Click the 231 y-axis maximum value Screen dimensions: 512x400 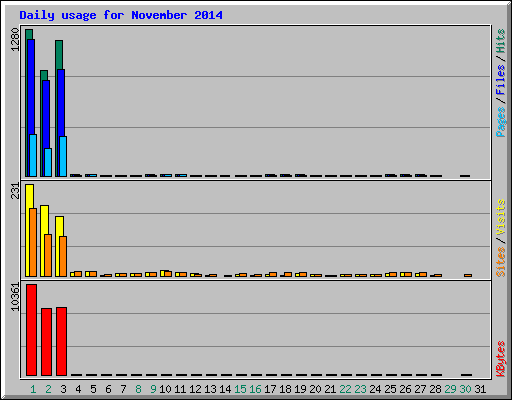tap(15, 191)
